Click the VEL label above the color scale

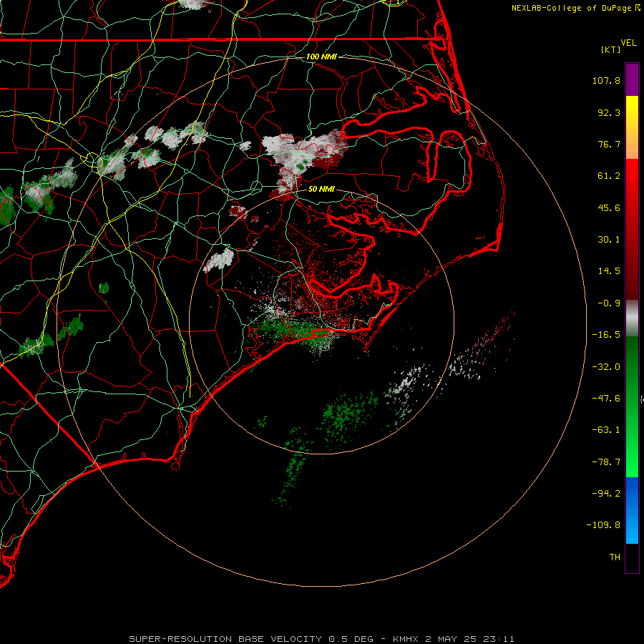click(x=628, y=43)
